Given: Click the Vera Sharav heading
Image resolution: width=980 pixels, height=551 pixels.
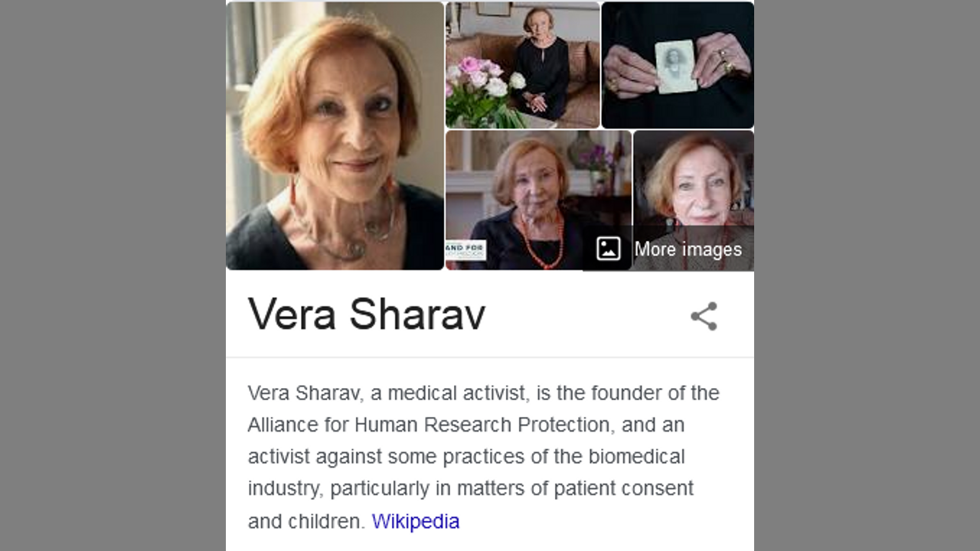Looking at the screenshot, I should (x=367, y=314).
